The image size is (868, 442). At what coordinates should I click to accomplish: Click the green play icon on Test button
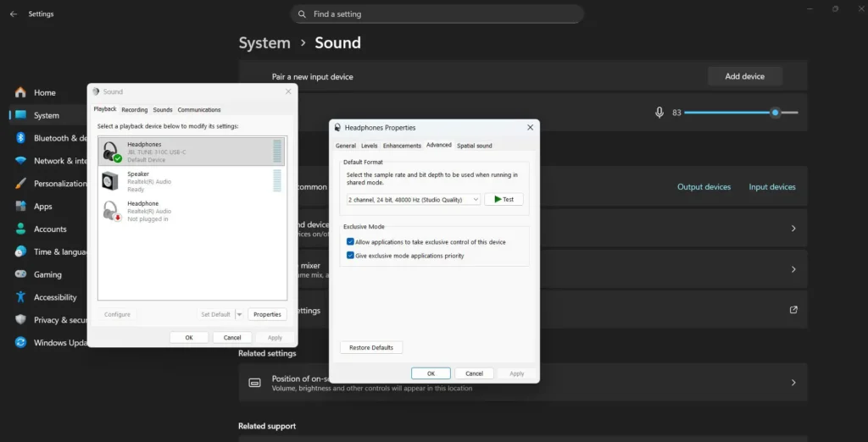point(498,199)
